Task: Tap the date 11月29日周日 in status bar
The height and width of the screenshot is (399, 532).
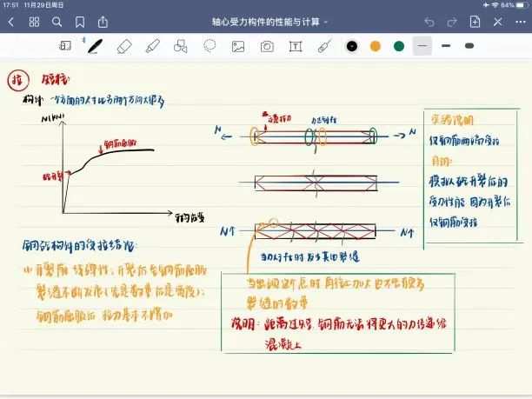Action: 44,5
